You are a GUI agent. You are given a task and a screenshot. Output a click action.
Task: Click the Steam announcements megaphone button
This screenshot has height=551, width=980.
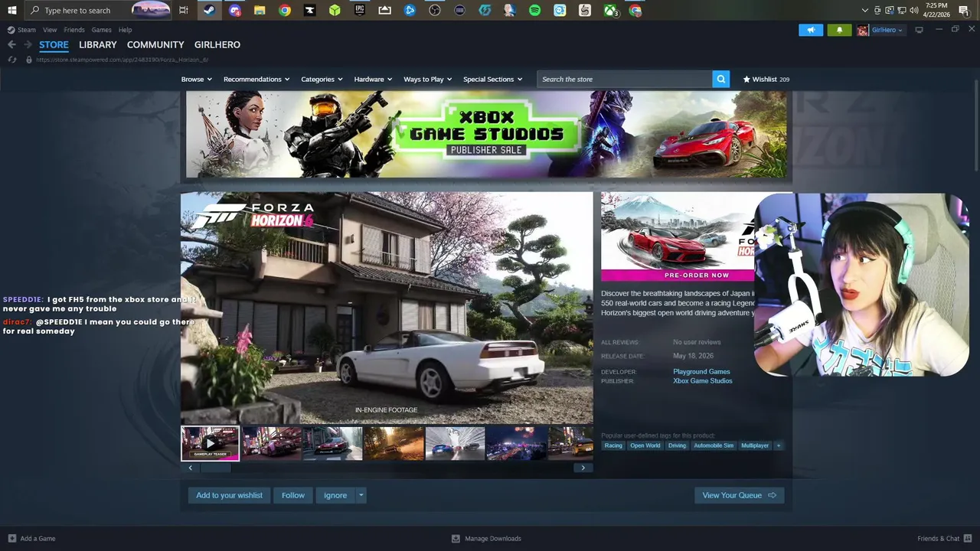click(811, 30)
